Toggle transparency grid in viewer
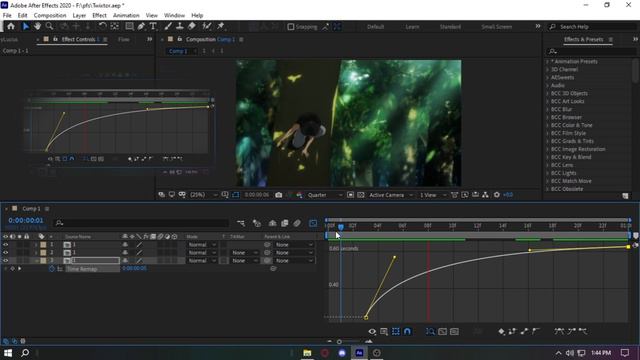This screenshot has width=640, height=360. 361,195
